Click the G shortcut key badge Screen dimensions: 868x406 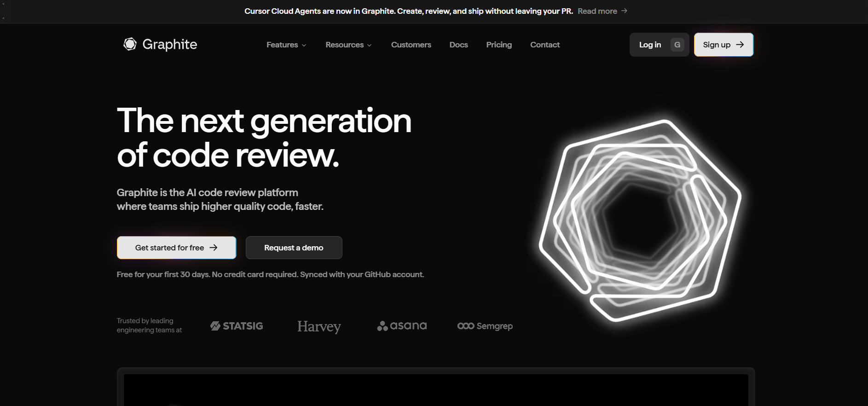[677, 45]
